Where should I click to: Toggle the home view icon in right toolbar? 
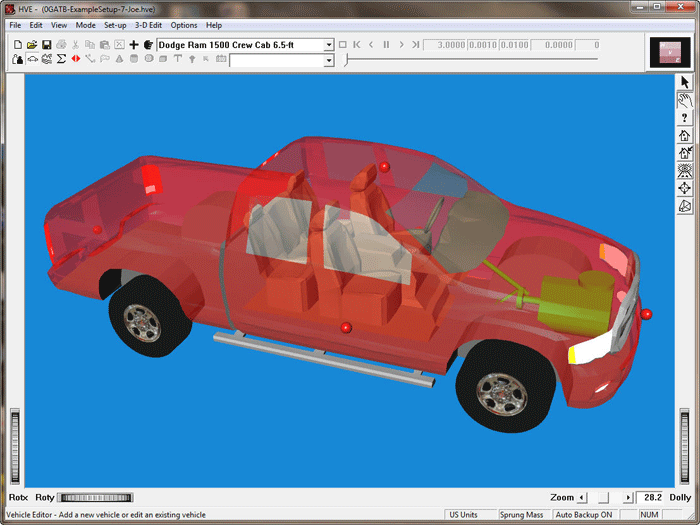pos(685,135)
